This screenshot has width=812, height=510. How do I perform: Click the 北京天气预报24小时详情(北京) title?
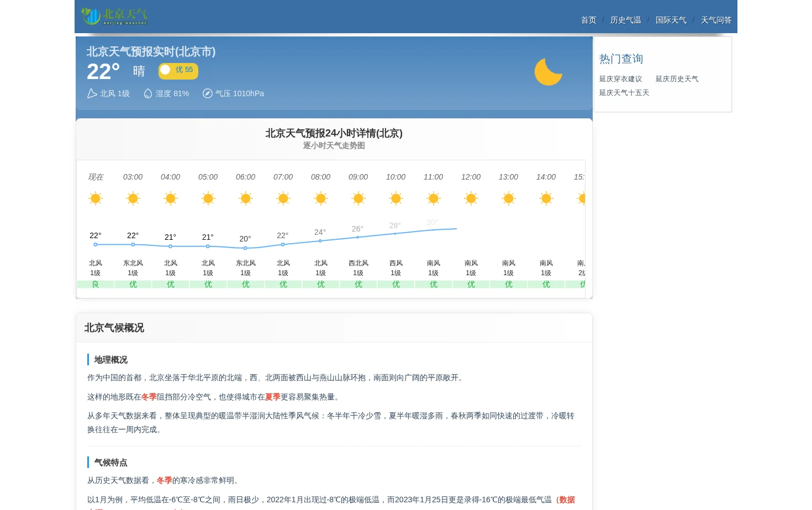[334, 133]
